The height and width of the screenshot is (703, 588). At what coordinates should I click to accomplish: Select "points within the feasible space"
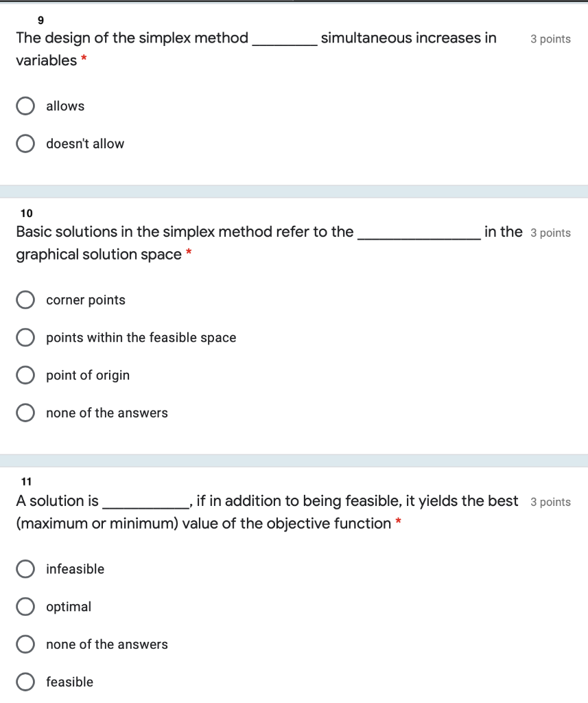[x=25, y=337]
